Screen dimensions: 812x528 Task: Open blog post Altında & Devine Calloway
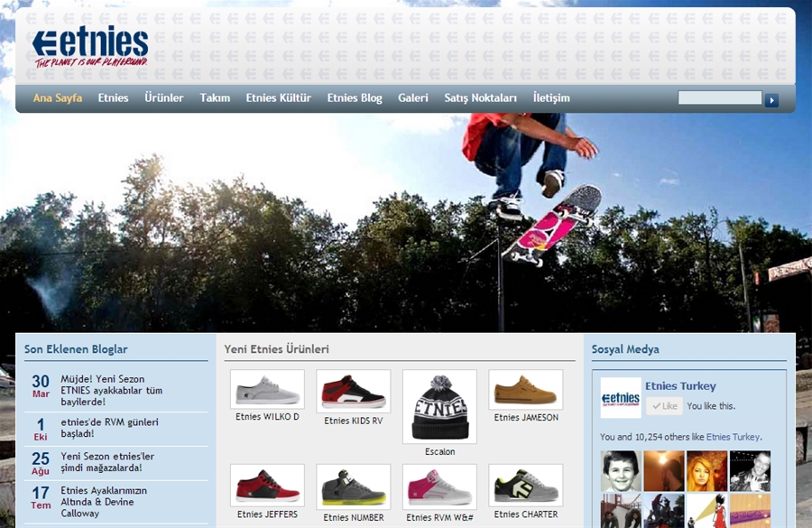click(x=104, y=502)
